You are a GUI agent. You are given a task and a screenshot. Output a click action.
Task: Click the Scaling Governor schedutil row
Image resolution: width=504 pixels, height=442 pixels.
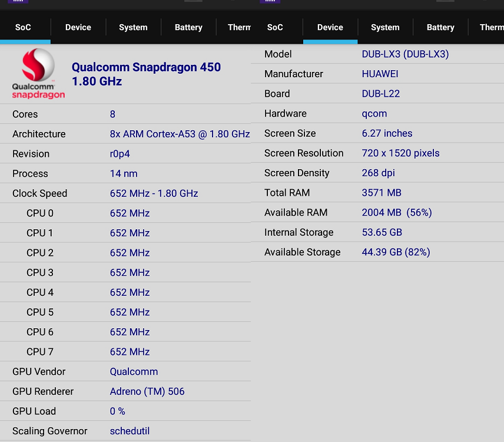(125, 431)
